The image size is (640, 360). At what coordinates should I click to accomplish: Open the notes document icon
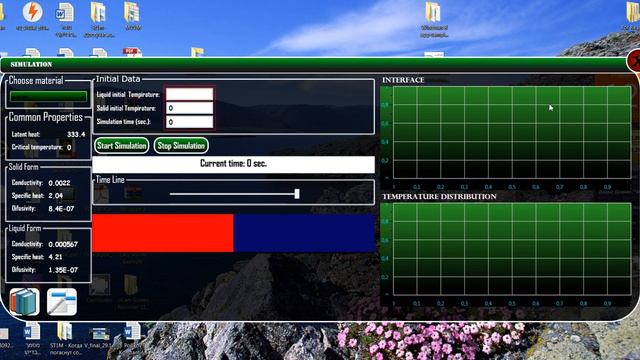[62, 302]
